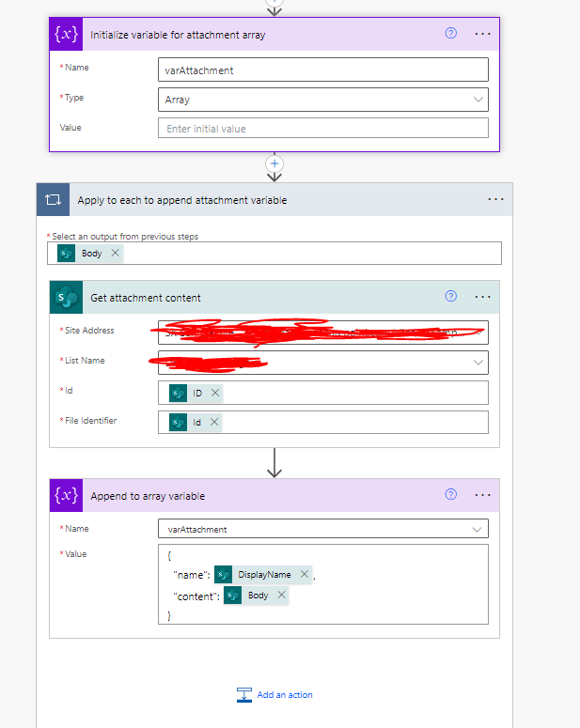
Task: Click the Append to array variable icon
Action: (66, 495)
